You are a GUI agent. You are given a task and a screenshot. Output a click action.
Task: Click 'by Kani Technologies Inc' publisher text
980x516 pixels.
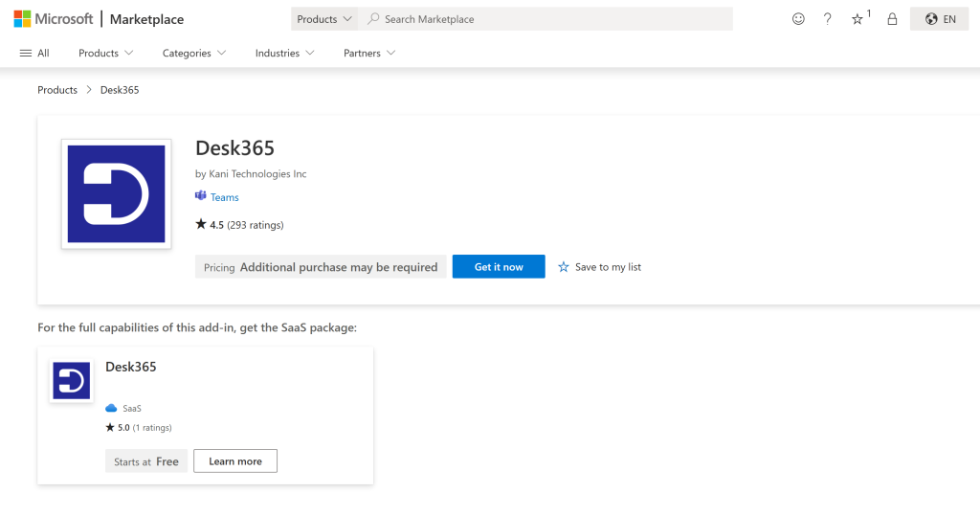pyautogui.click(x=251, y=174)
